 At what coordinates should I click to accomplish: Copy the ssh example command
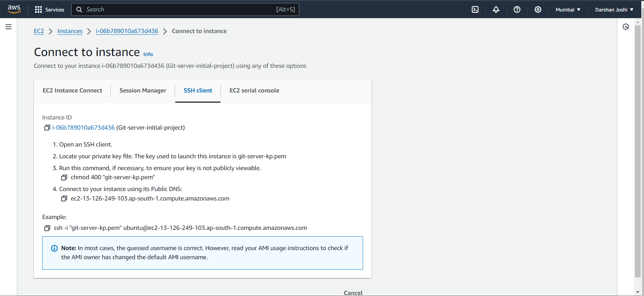47,228
